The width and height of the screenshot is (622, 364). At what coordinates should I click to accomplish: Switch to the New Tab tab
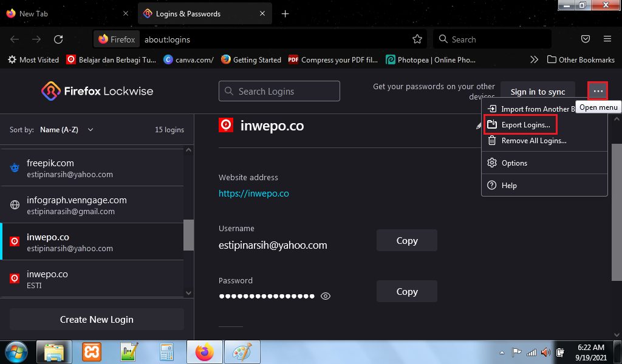(67, 13)
